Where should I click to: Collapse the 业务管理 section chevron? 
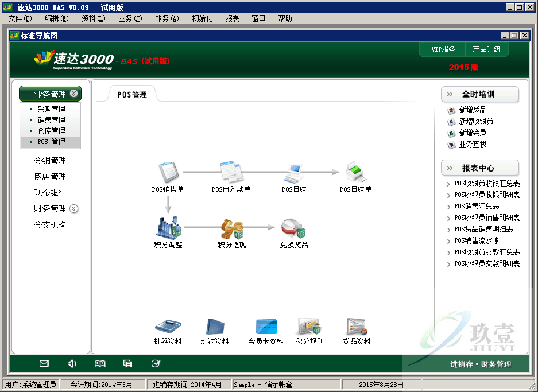(73, 94)
